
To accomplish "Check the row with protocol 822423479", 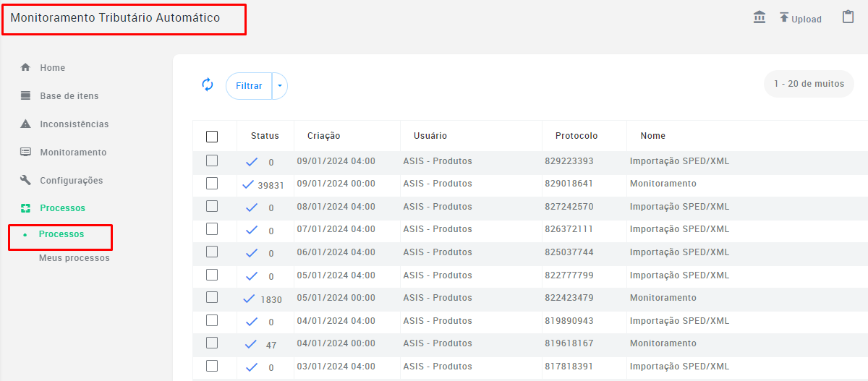I will coord(212,297).
